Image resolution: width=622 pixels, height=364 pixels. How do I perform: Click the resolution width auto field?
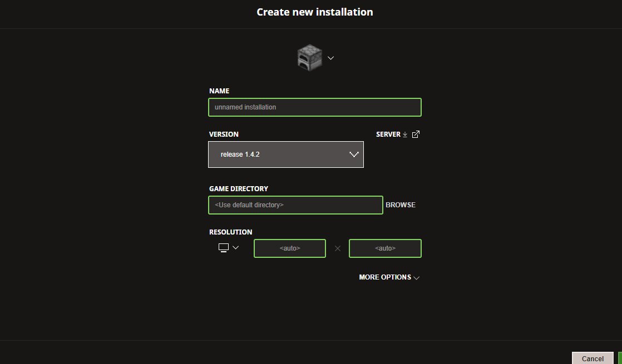[x=289, y=248]
